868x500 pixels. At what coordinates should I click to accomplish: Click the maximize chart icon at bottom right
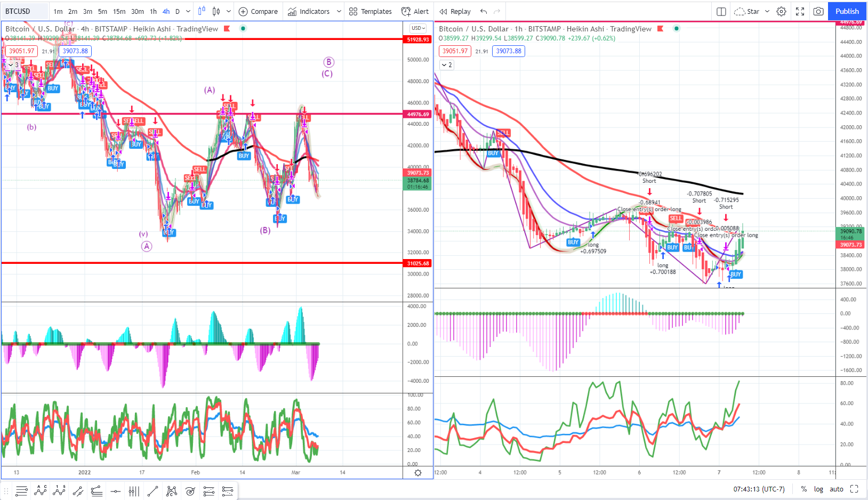coord(854,489)
